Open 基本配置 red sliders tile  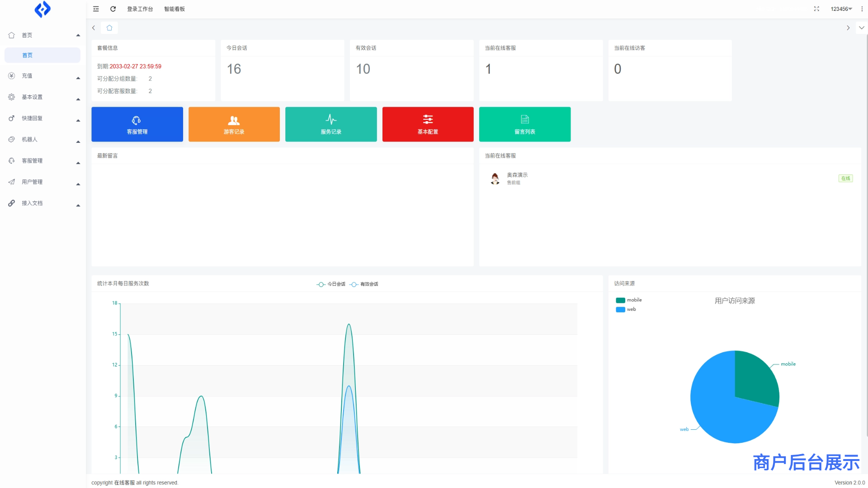tap(428, 124)
